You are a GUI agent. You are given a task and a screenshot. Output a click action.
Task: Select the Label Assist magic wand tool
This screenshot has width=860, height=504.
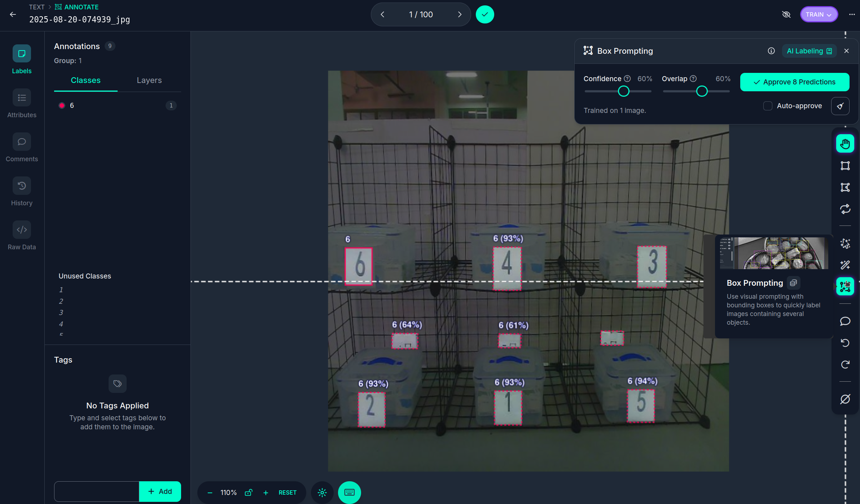click(x=845, y=265)
